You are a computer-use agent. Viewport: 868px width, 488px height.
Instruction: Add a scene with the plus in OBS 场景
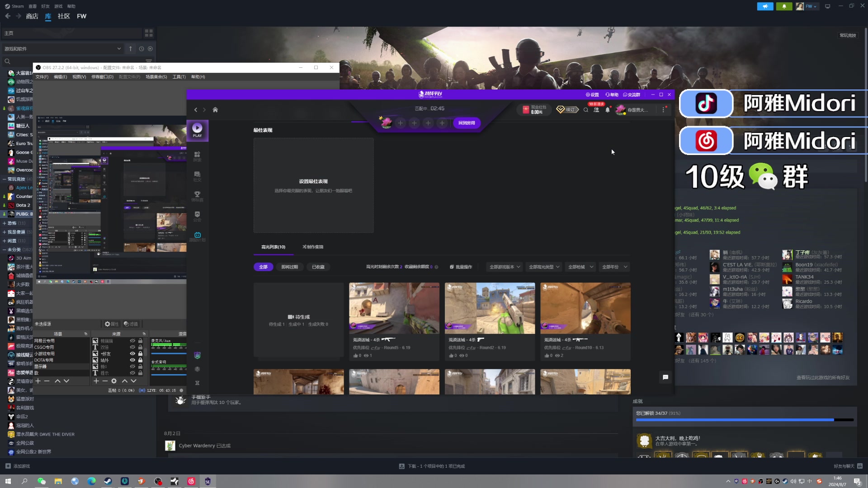pos(38,381)
